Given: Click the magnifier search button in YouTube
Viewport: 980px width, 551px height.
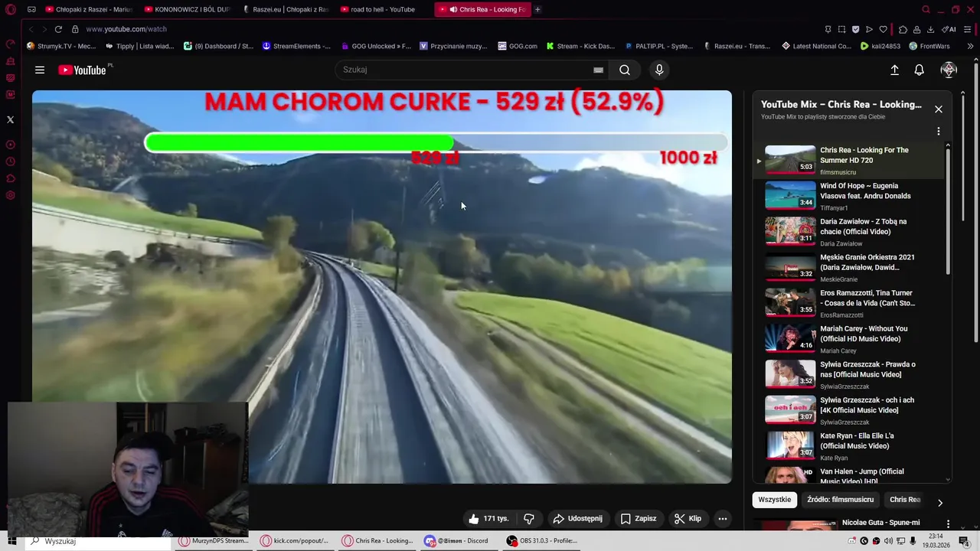Looking at the screenshot, I should [x=625, y=70].
